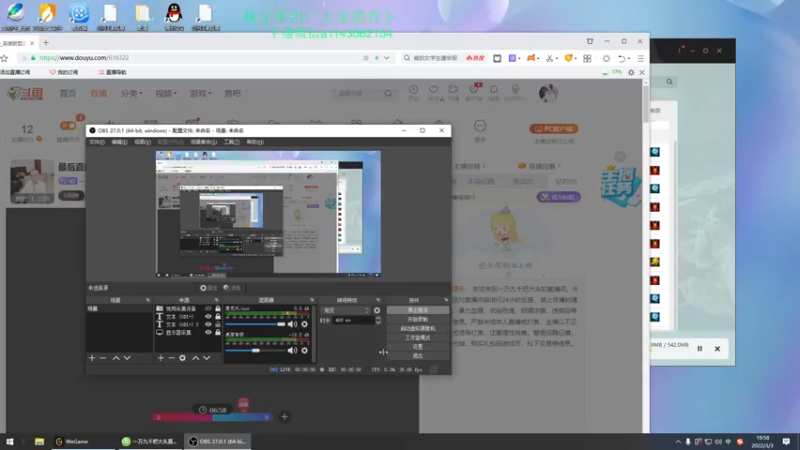Screen dimensions: 800x450
Task: Expand the Douyu 分类 menu
Action: 131,93
